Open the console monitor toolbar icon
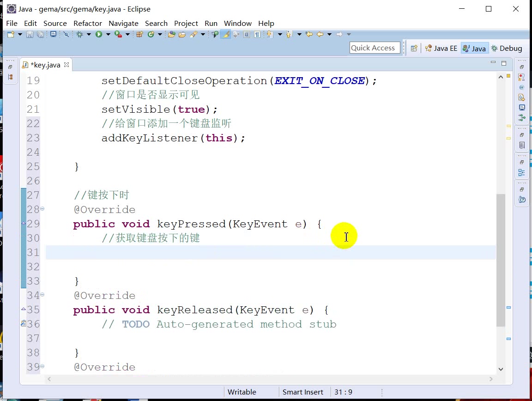The height and width of the screenshot is (401, 532). 53,34
